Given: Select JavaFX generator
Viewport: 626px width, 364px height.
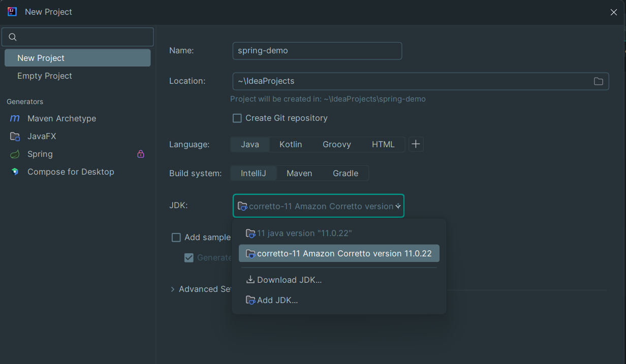Looking at the screenshot, I should pos(78,136).
